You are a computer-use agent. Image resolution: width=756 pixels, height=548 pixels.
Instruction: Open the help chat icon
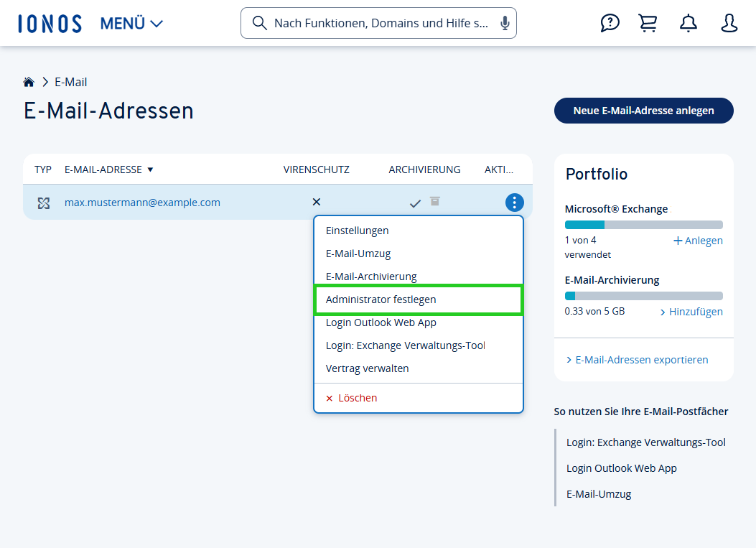tap(610, 23)
